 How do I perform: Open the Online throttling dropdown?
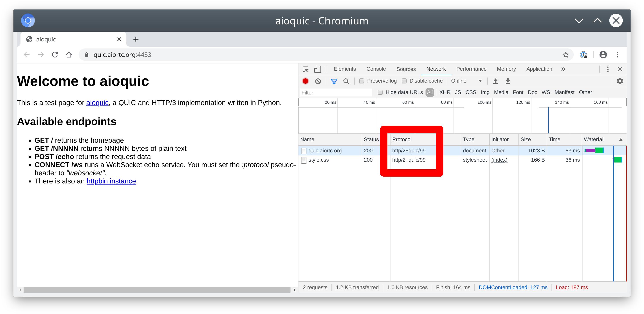click(x=466, y=81)
